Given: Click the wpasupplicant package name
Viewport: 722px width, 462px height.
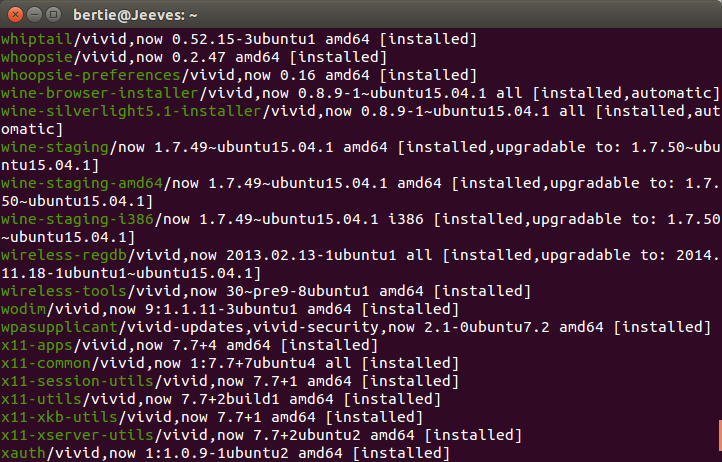Looking at the screenshot, I should click(59, 327).
